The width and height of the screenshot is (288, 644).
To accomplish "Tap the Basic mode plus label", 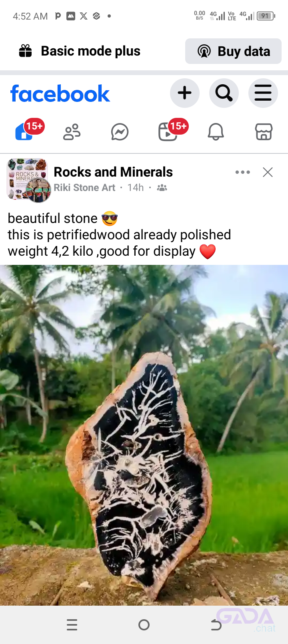I will 90,51.
